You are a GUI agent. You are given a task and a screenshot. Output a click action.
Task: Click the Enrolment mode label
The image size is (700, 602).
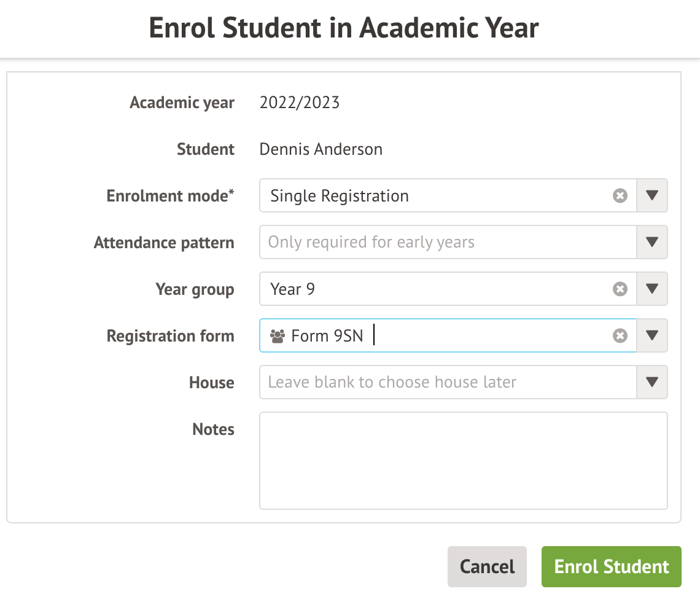170,196
